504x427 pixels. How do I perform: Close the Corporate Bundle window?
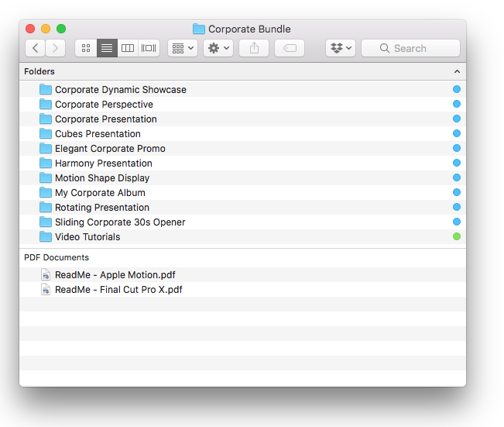(30, 29)
